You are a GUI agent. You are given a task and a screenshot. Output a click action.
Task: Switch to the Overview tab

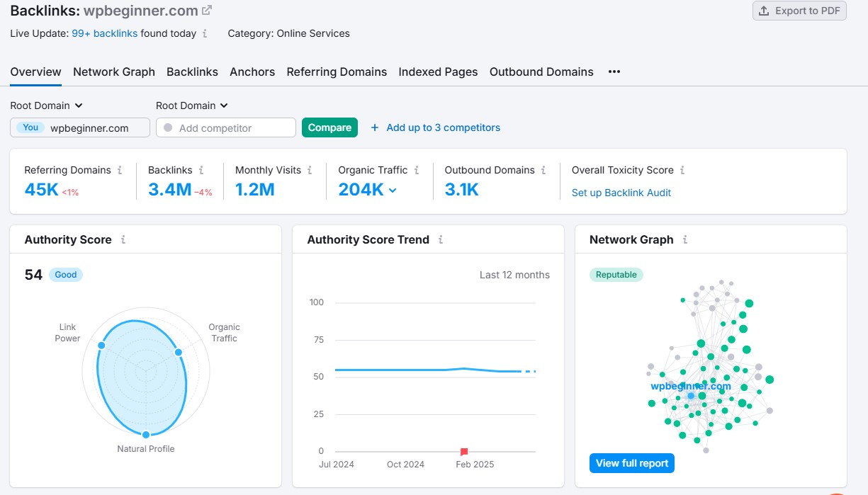coord(35,72)
